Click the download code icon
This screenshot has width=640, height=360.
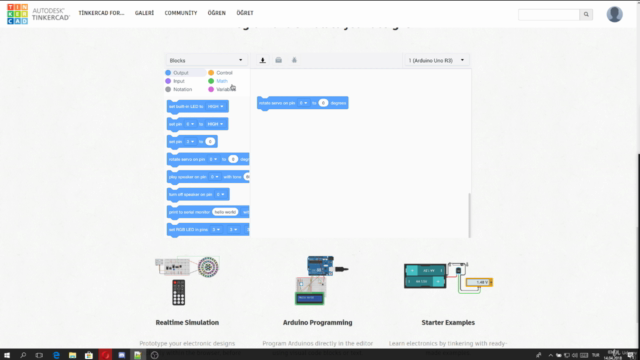(262, 60)
